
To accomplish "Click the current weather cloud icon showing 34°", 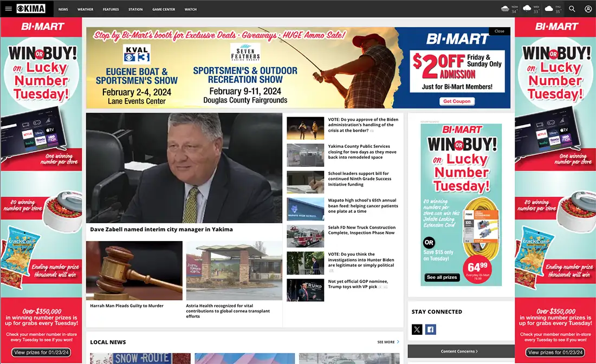I will (505, 9).
